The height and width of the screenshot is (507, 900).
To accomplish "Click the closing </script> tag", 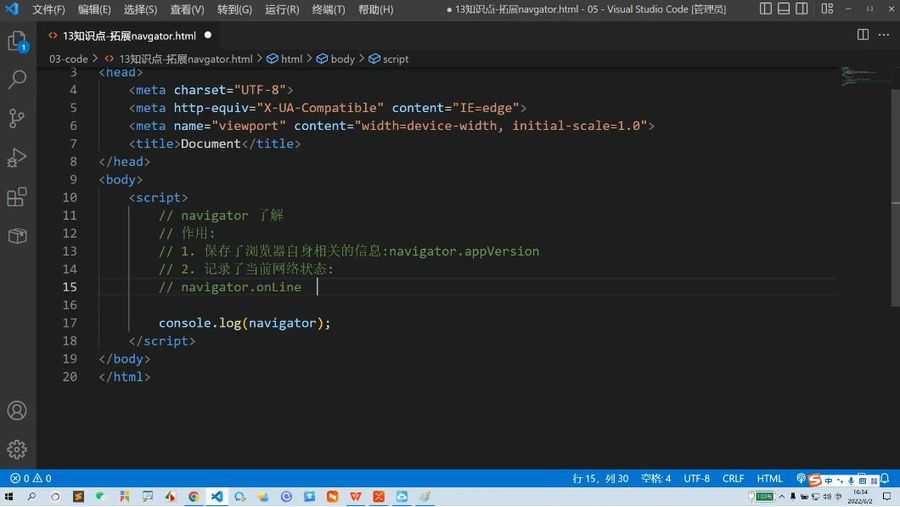I will [162, 341].
